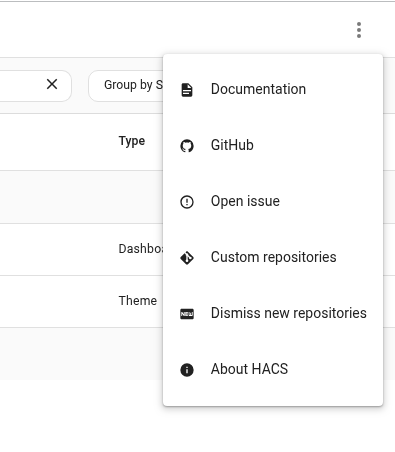Choose Open issue menu item
This screenshot has height=452, width=395.
tap(273, 201)
